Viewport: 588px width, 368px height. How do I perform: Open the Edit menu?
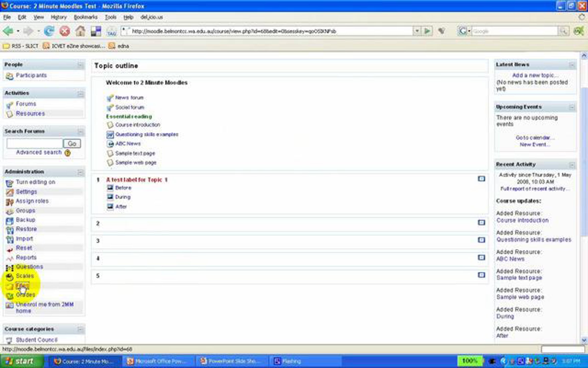click(x=22, y=17)
